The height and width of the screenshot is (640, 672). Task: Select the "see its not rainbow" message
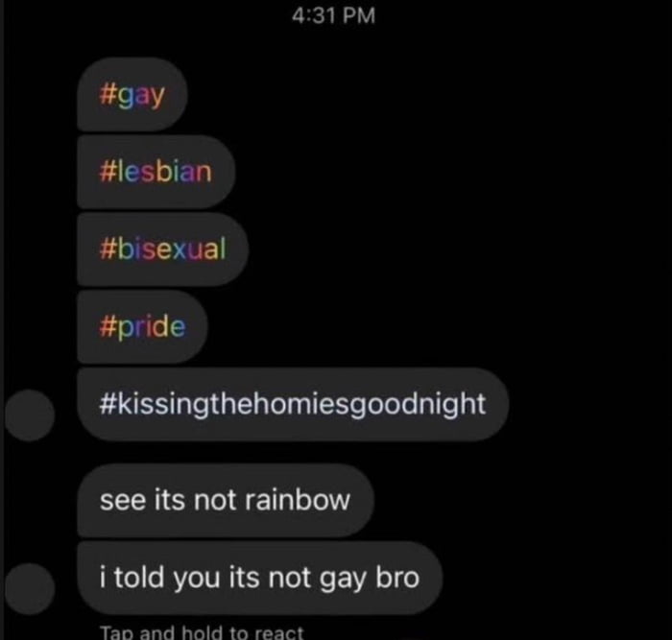coord(226,500)
